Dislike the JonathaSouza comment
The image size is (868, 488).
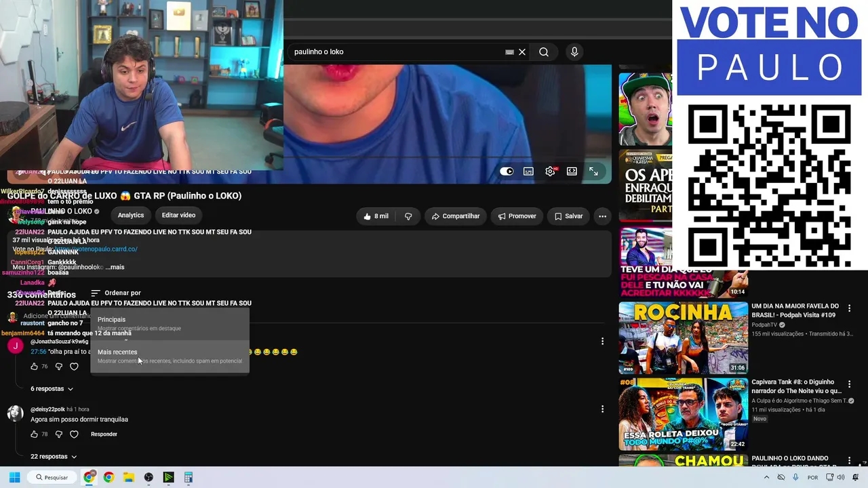click(58, 367)
